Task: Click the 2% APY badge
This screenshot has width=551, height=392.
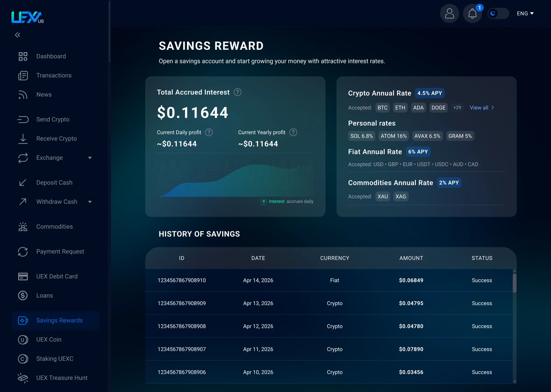Action: coord(449,183)
